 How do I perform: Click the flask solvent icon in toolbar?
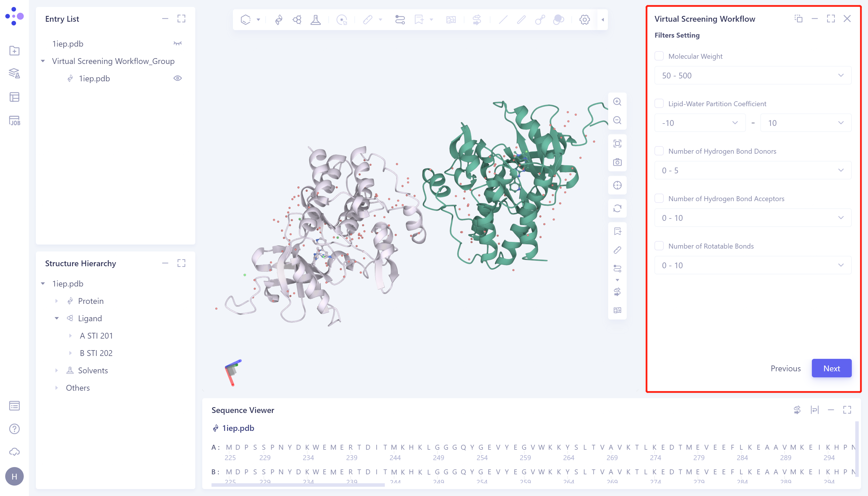315,20
